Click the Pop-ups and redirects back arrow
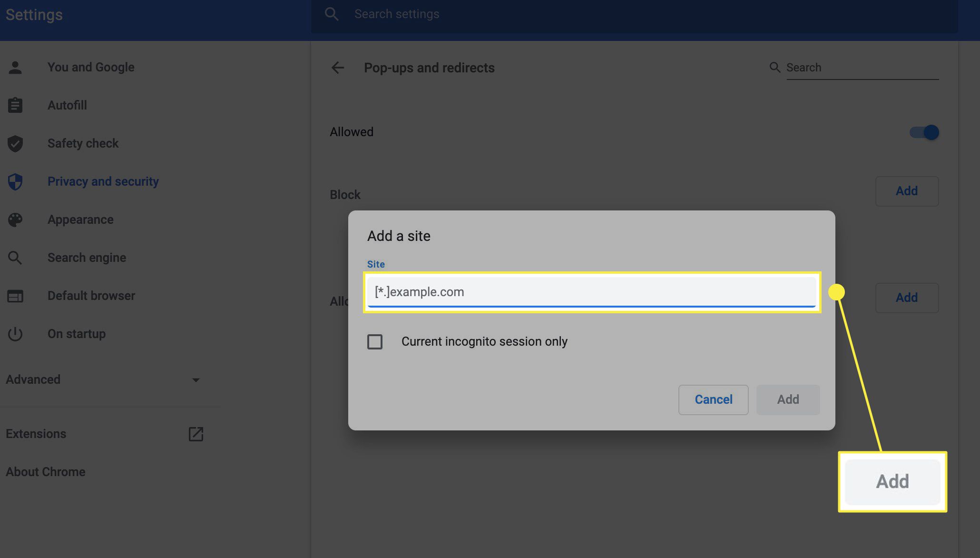Screen dimensions: 980x558 point(337,67)
